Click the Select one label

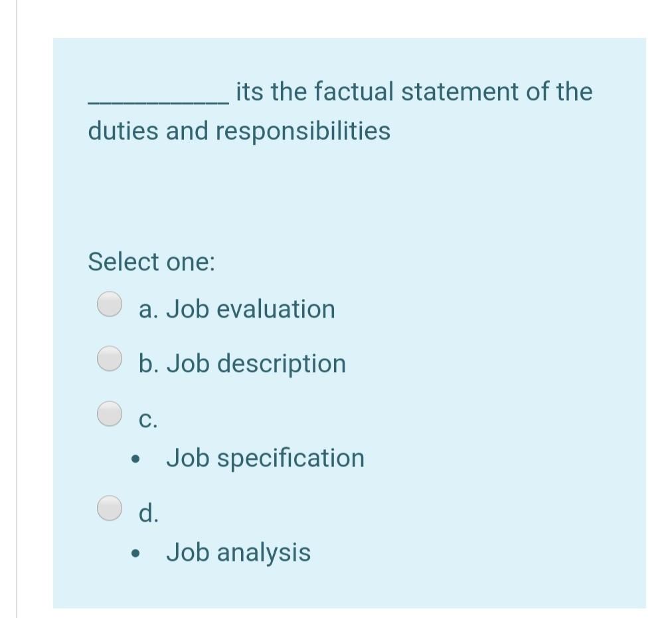click(151, 262)
